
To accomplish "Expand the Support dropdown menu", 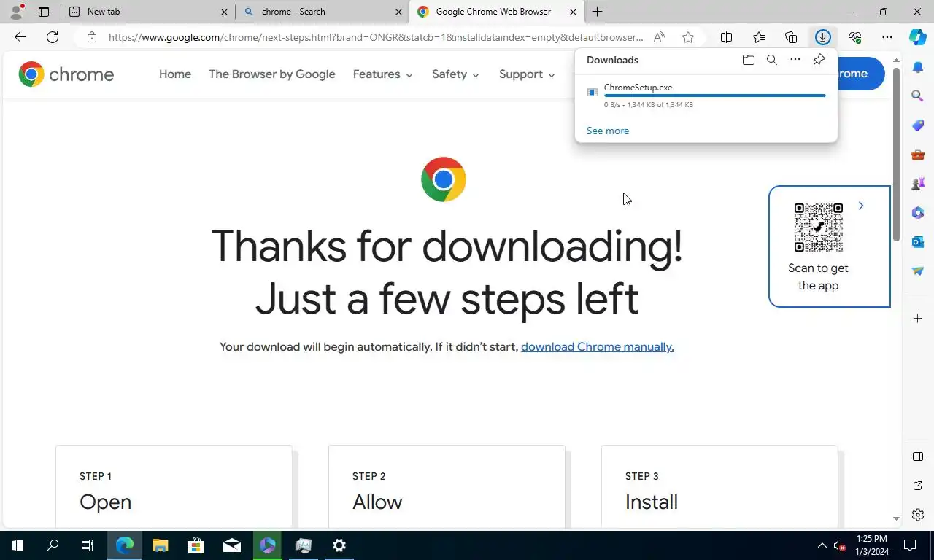I will coord(527,74).
